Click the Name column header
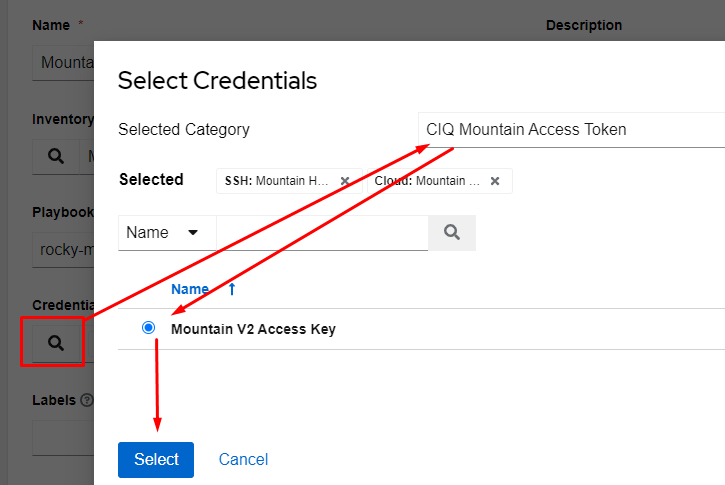Image resolution: width=725 pixels, height=485 pixels. 190,289
